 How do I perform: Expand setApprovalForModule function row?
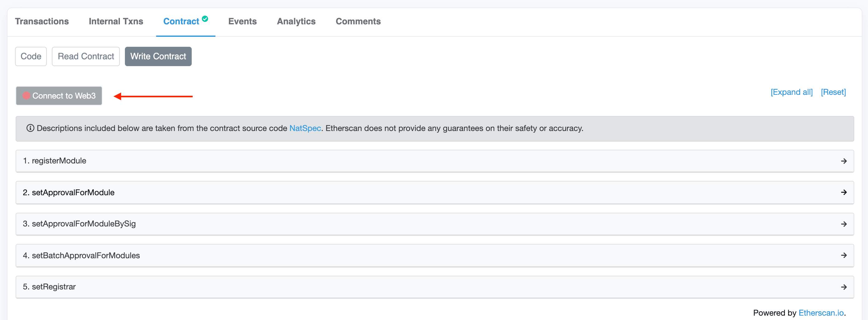[x=435, y=192]
